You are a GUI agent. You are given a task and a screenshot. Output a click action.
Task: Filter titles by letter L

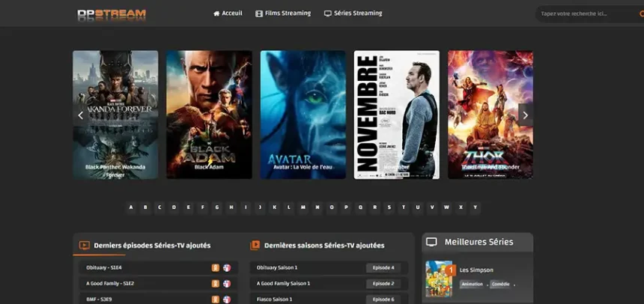tap(289, 207)
